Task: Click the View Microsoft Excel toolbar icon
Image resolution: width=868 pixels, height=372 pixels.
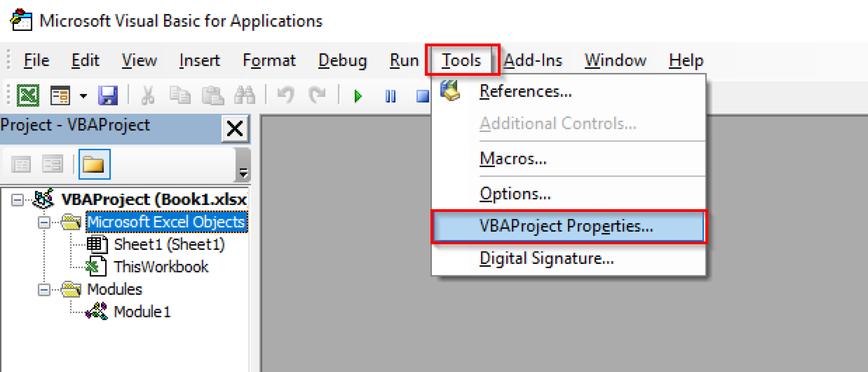Action: [27, 95]
